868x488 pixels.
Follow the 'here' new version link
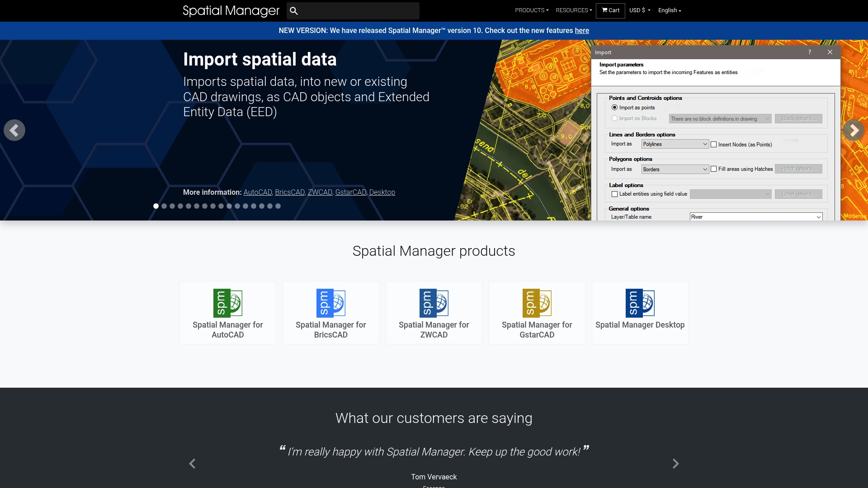581,31
